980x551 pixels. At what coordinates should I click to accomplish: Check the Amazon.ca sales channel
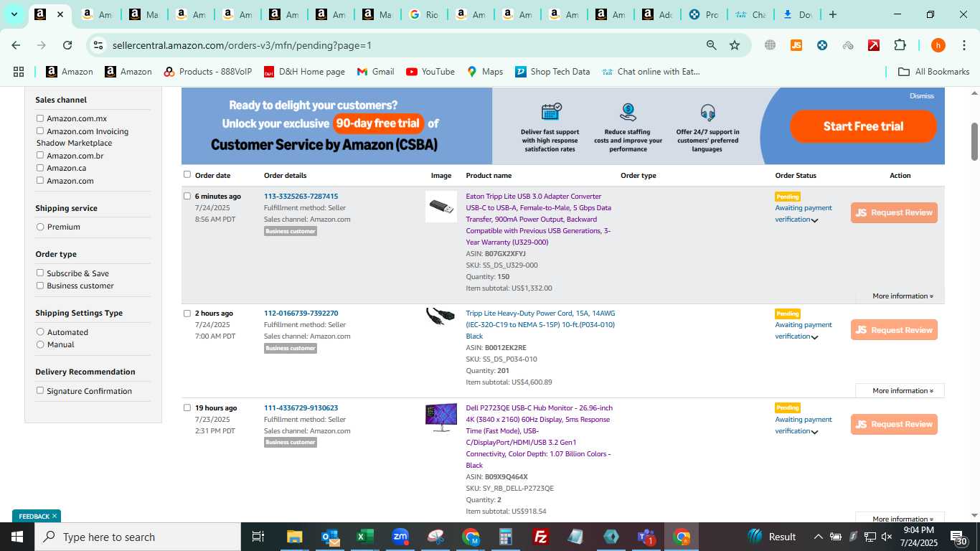tap(40, 168)
